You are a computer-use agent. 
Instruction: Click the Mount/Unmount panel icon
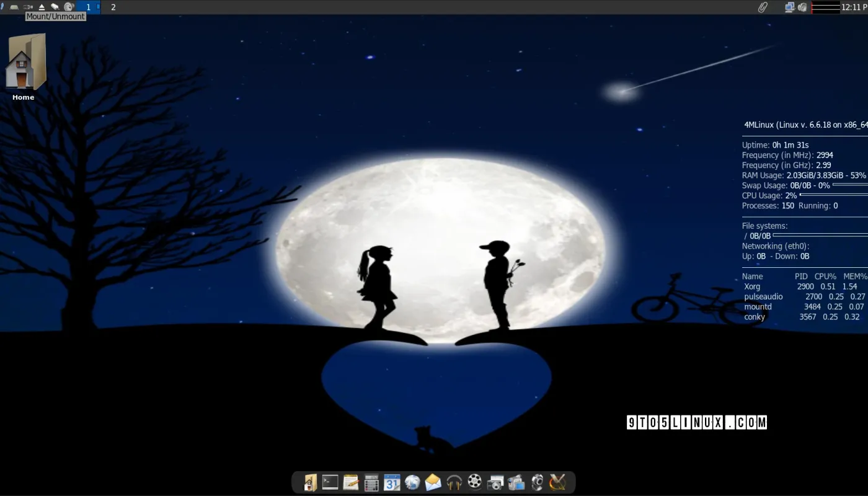28,7
